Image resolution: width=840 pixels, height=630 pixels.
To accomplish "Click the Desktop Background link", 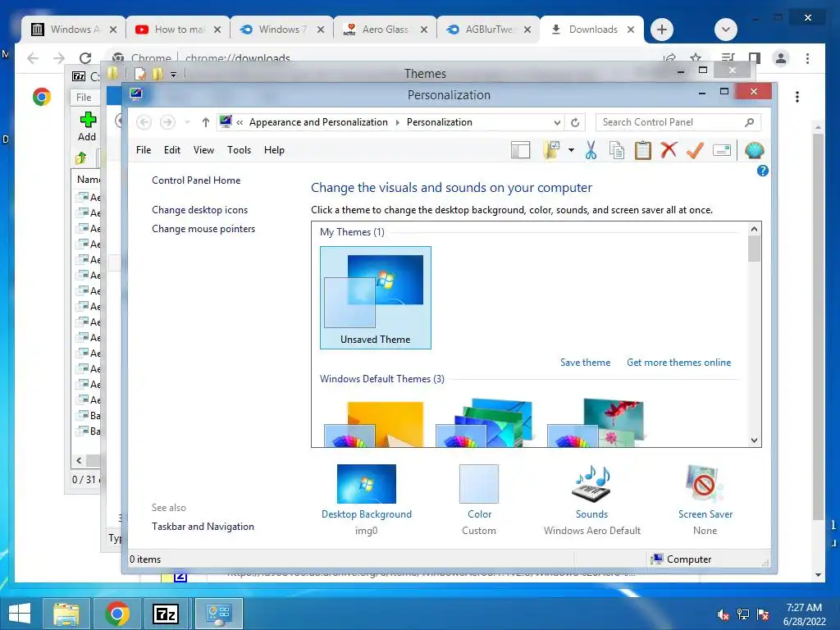I will click(367, 514).
